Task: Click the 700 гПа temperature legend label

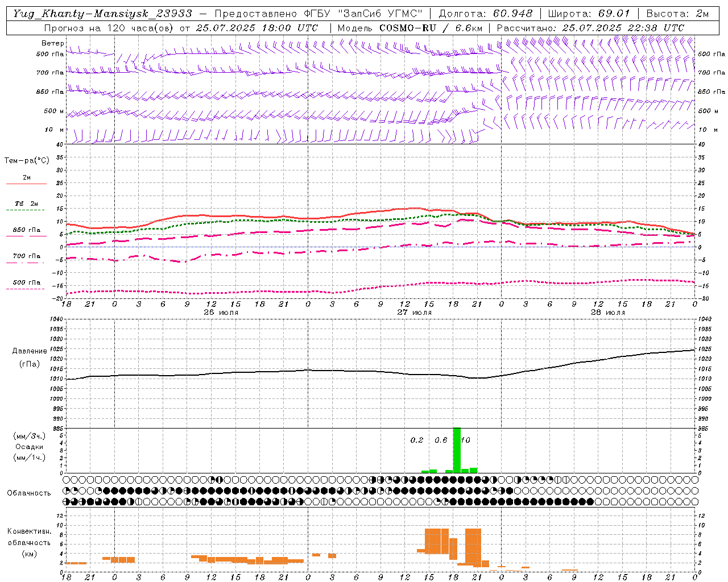Action: 27,256
